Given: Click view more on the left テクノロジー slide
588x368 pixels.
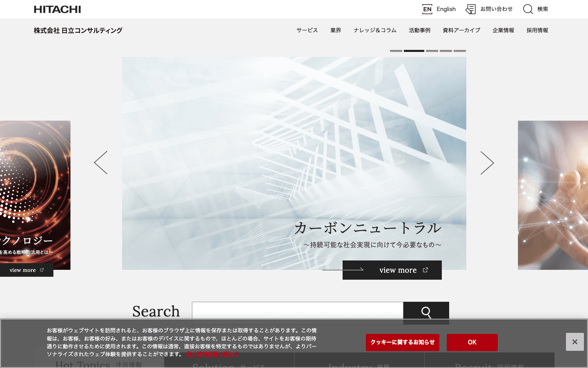Looking at the screenshot, I should coord(27,270).
